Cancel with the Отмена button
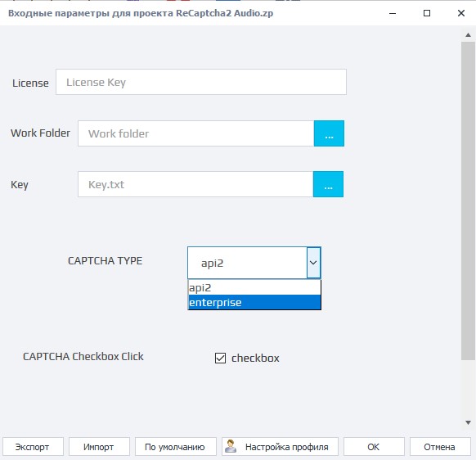The width and height of the screenshot is (476, 460). point(440,447)
